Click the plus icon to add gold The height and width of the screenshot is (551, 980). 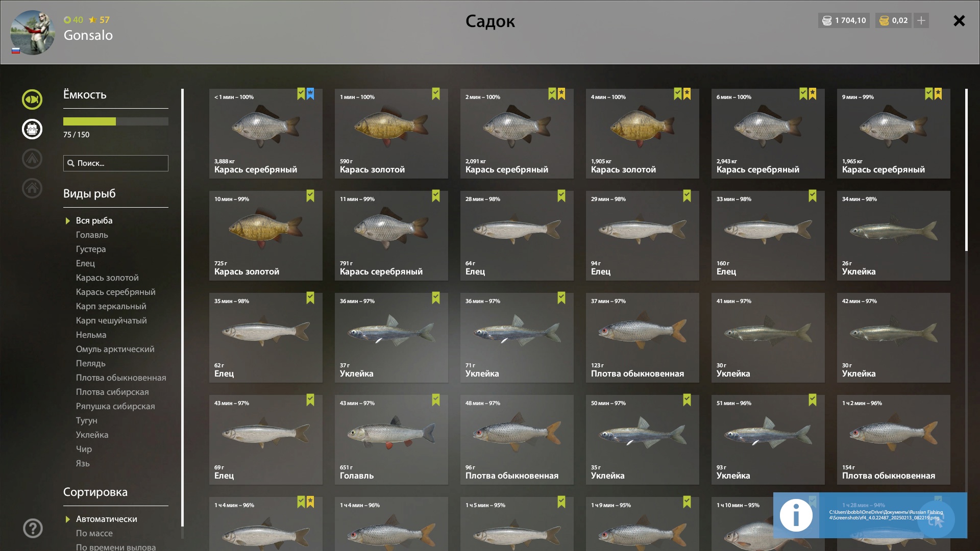click(x=921, y=20)
